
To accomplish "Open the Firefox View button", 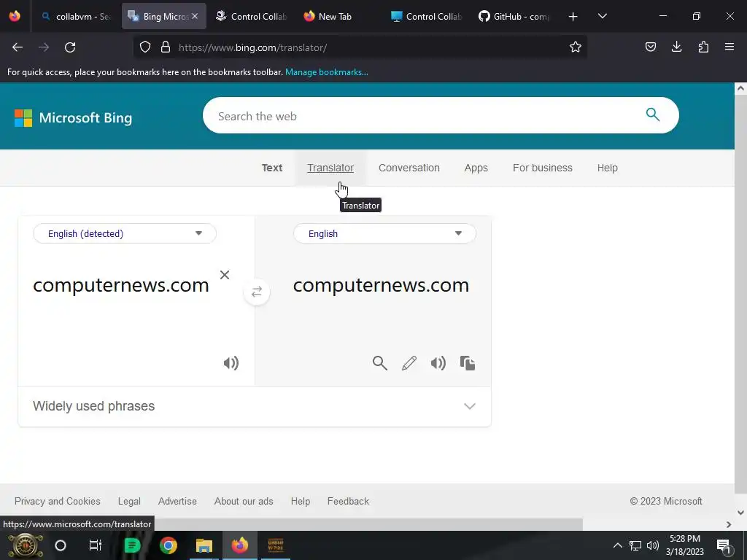I will point(15,16).
